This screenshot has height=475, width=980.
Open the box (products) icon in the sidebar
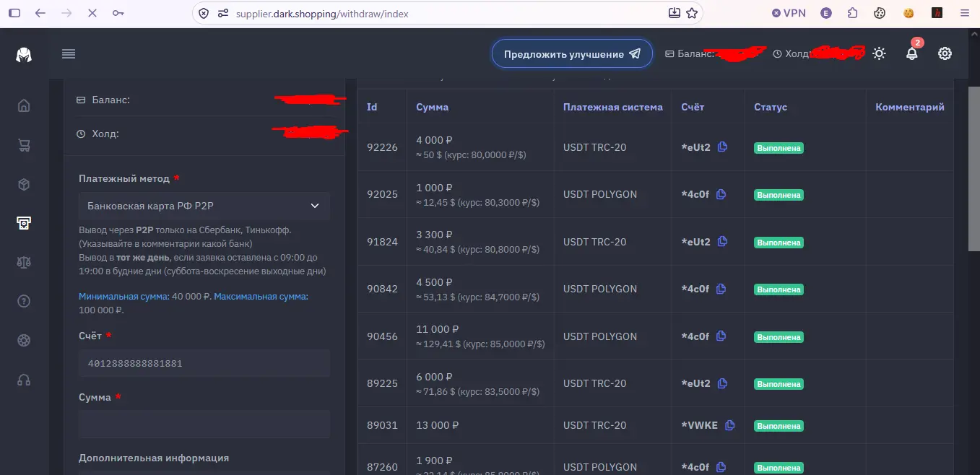coord(24,184)
